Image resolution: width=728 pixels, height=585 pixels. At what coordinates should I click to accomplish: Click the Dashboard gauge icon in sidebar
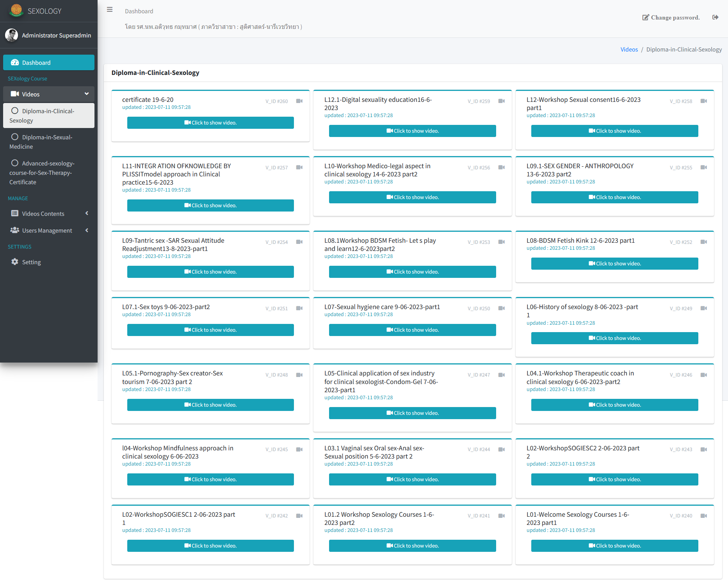[x=15, y=62]
